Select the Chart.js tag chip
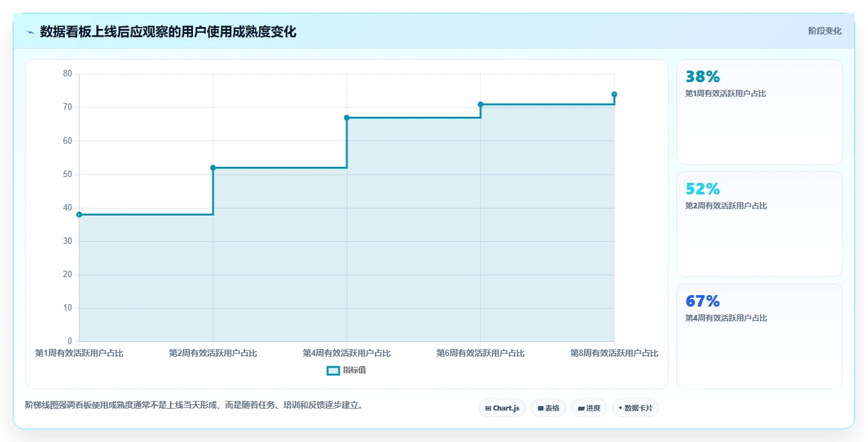The width and height of the screenshot is (868, 442). 502,408
